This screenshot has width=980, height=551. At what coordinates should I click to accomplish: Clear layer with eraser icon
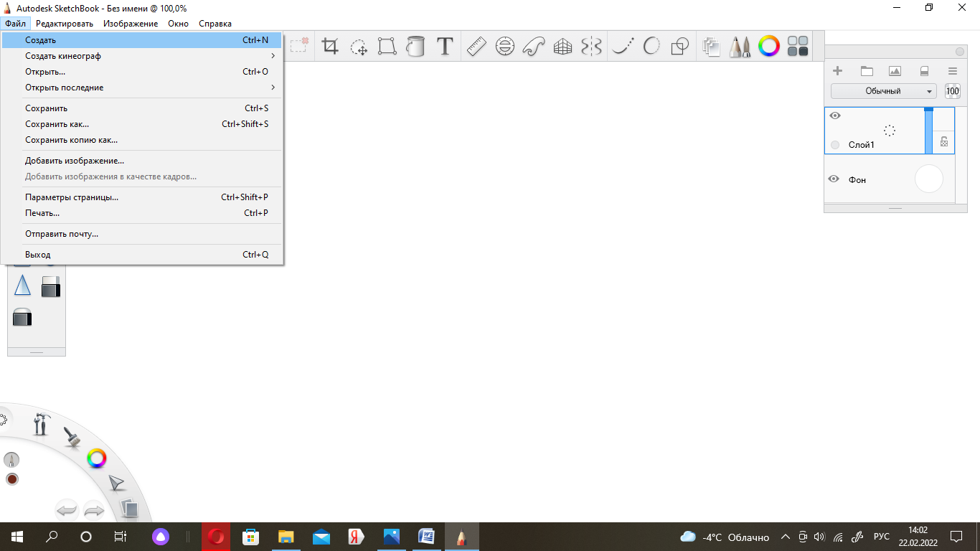(924, 71)
